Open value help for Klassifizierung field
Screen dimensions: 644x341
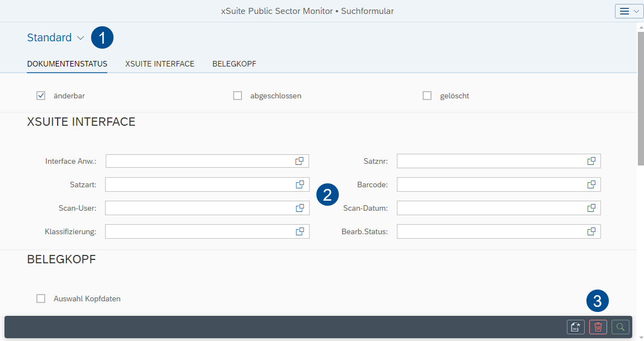point(300,231)
